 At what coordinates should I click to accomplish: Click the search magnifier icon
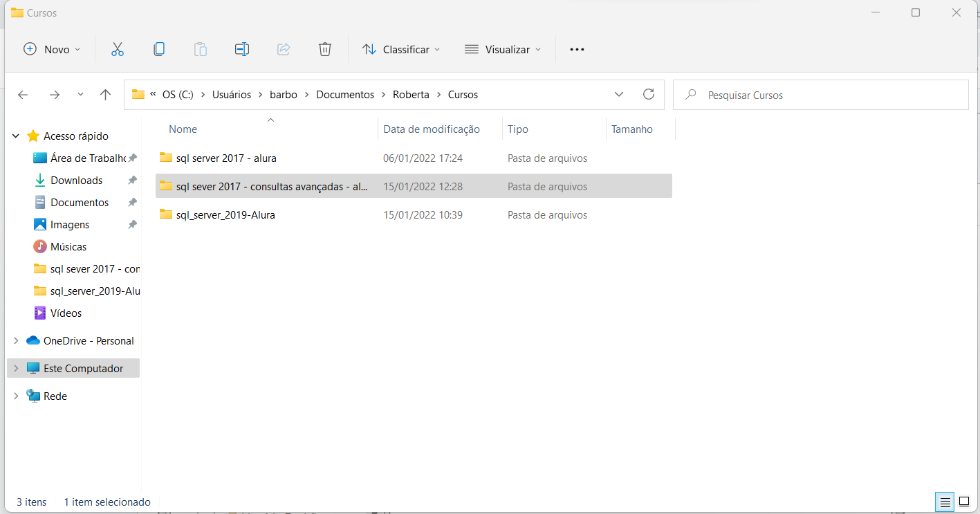(690, 95)
